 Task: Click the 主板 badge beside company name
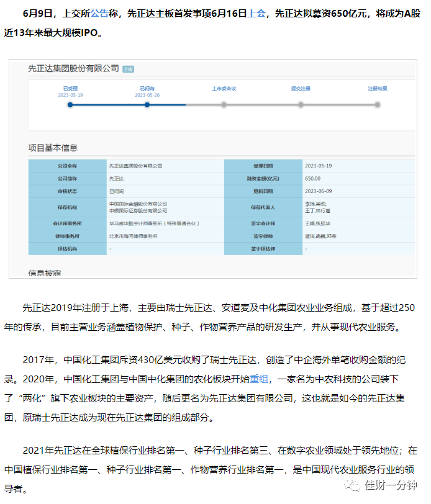(x=129, y=69)
